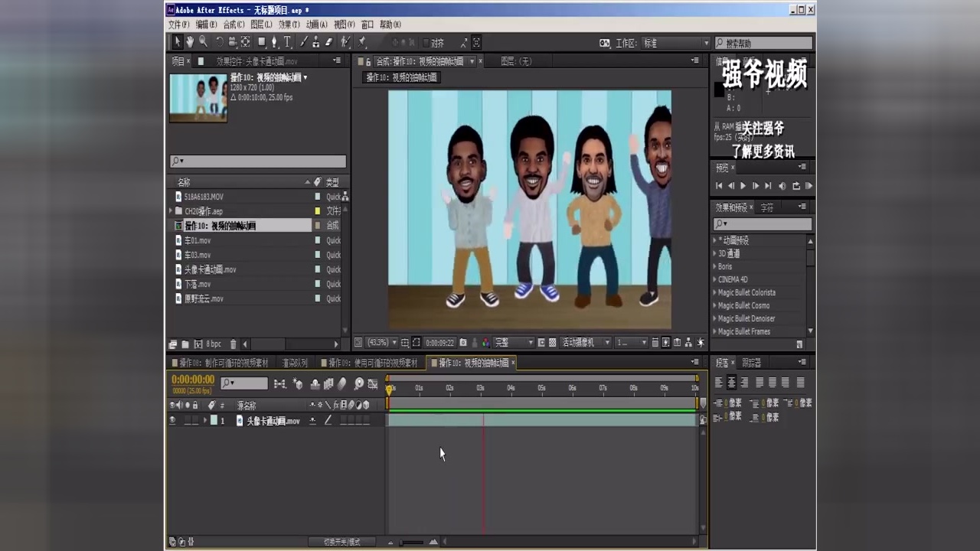This screenshot has width=980, height=551.
Task: Click Play button in Preview panel
Action: click(743, 186)
